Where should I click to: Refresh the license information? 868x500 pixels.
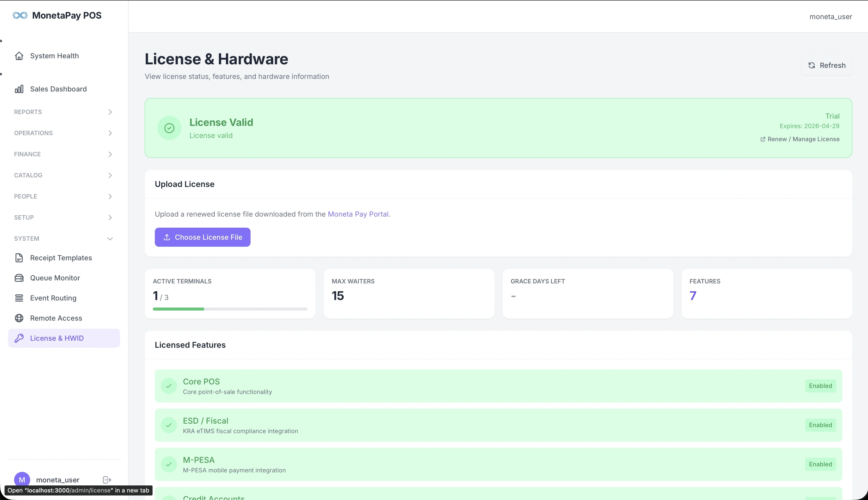[x=827, y=66]
